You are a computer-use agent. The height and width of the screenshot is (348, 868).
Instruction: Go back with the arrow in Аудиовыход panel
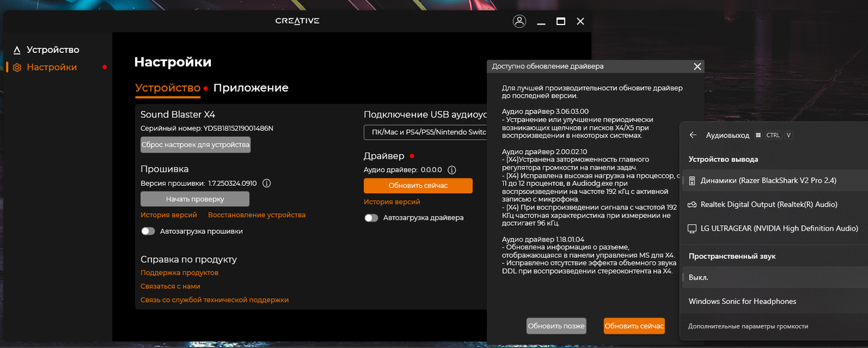(x=693, y=135)
